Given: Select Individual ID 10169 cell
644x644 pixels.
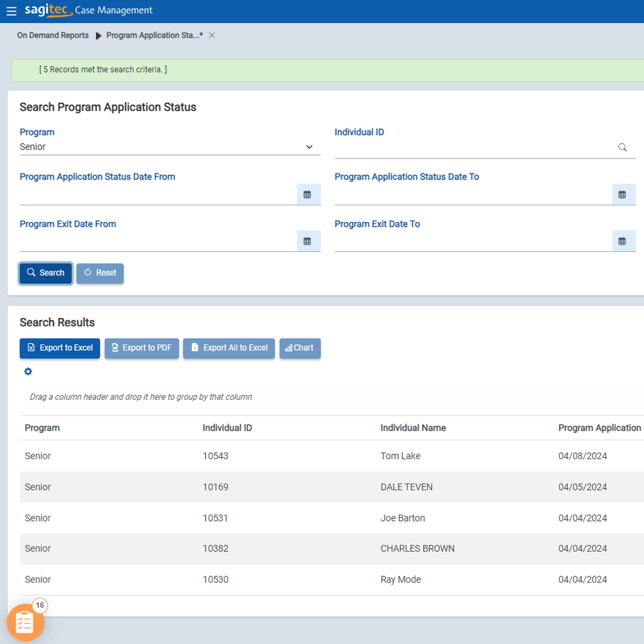Looking at the screenshot, I should pos(216,487).
